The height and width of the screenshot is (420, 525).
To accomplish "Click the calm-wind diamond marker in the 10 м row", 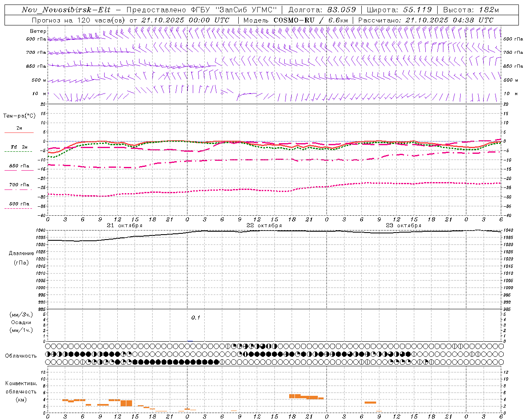I will tap(222, 93).
